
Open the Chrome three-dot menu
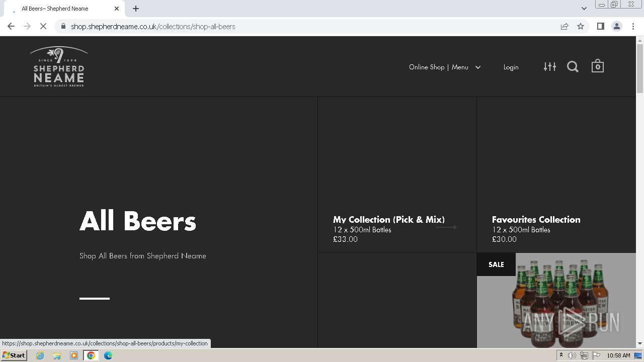click(x=633, y=26)
